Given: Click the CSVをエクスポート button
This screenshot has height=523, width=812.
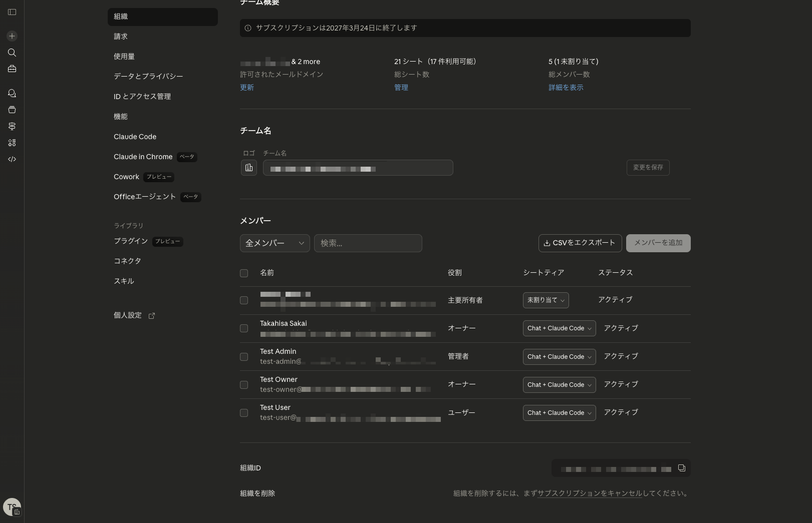Looking at the screenshot, I should 580,243.
